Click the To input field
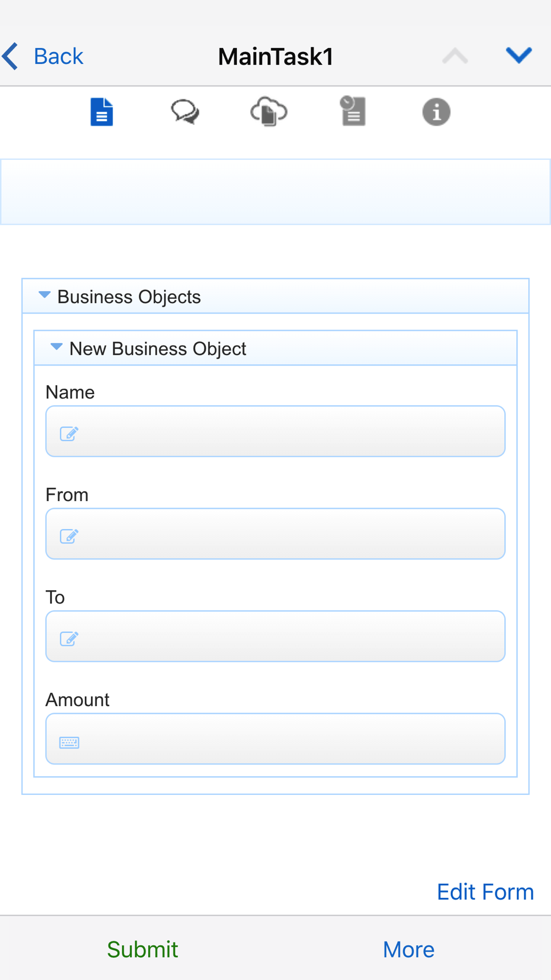 click(x=275, y=637)
